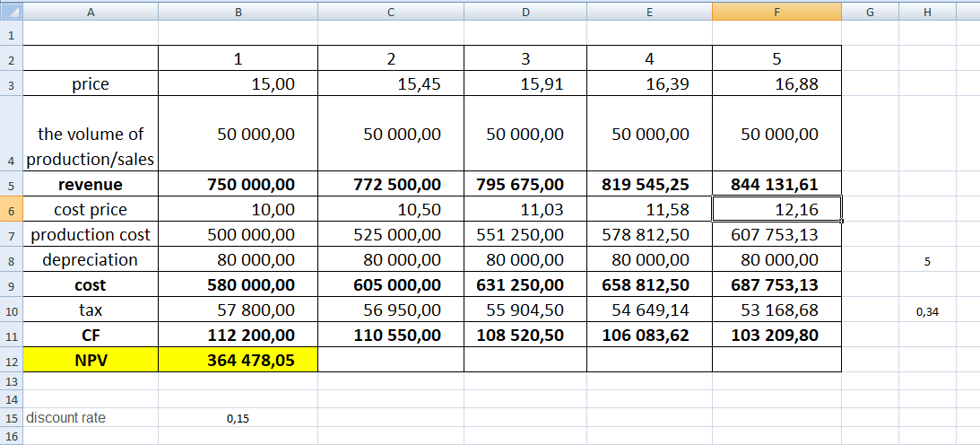Click the yellow NPV label cell
Image resolution: width=980 pixels, height=445 pixels.
pyautogui.click(x=91, y=361)
